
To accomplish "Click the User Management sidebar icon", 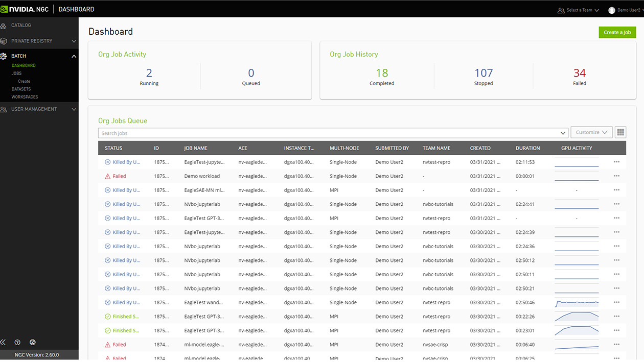I will click(4, 109).
